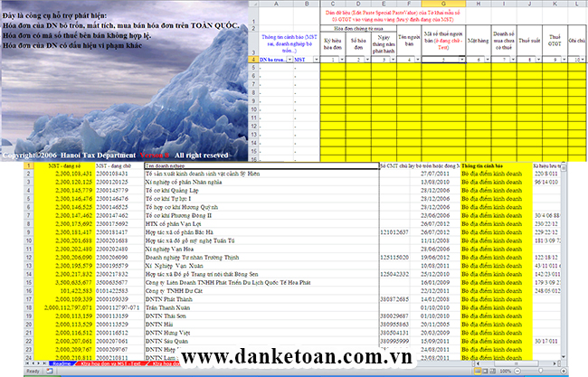
Task: Click horizontal scrollbar left arrow
Action: pos(479,363)
